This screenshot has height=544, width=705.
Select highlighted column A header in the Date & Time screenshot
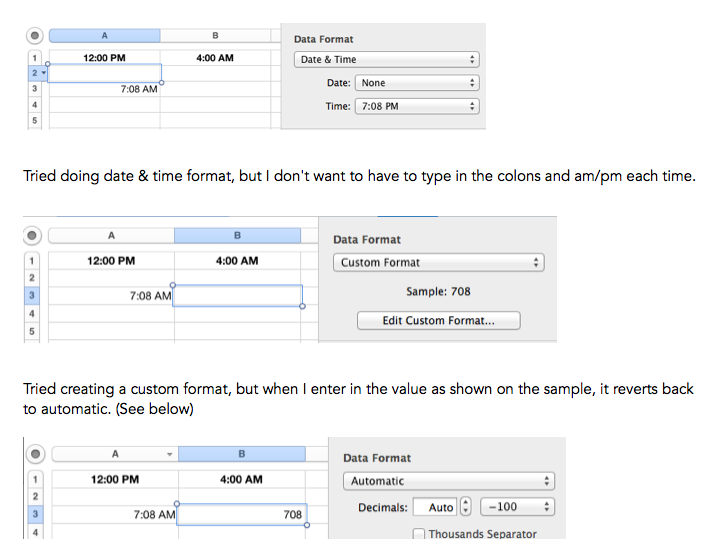click(x=105, y=37)
